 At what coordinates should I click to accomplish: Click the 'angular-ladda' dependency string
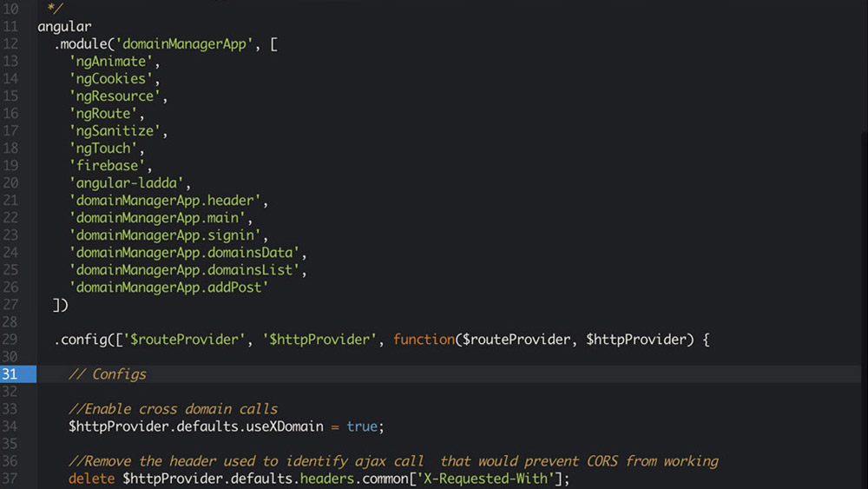[126, 182]
